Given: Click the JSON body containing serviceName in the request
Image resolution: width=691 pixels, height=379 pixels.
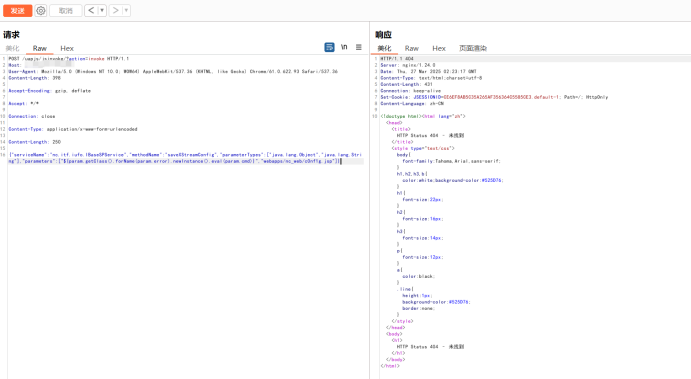Looking at the screenshot, I should [x=185, y=158].
